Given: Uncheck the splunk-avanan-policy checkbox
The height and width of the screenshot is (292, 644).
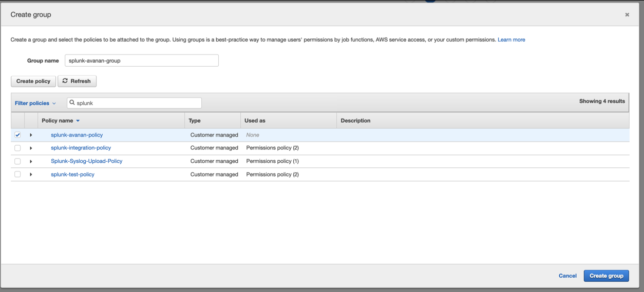Looking at the screenshot, I should (17, 135).
